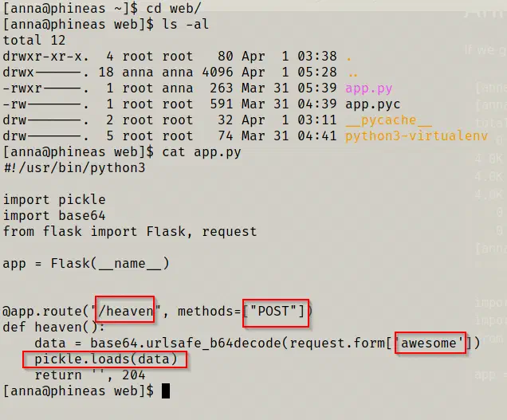Select the highlighted 'awesome' form key

pos(430,343)
